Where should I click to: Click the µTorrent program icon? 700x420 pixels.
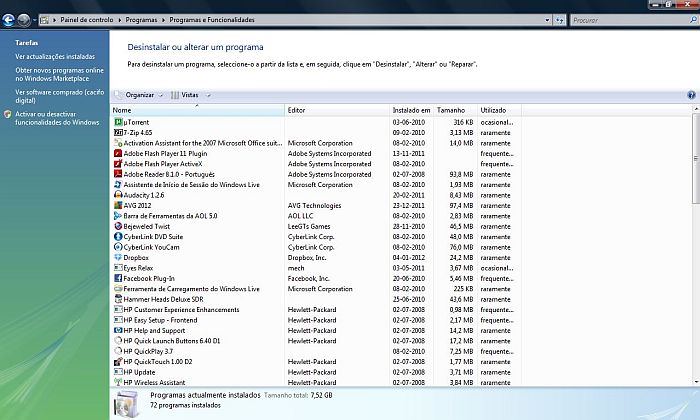(117, 121)
